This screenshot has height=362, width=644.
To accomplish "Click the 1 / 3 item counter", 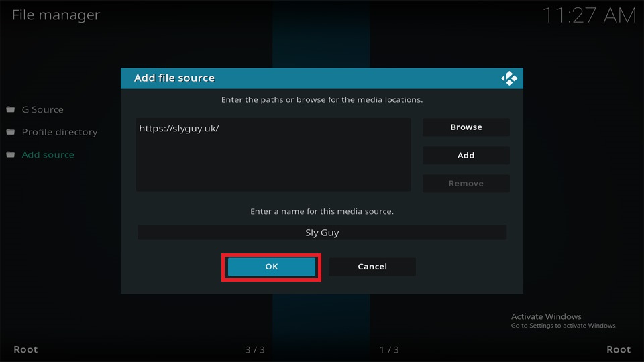I will click(389, 350).
